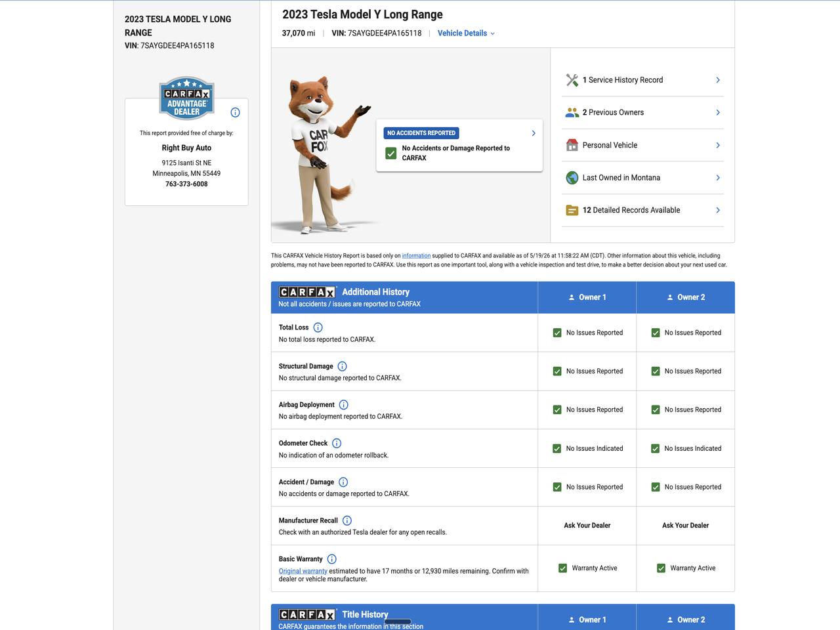
Task: Click Ask Your Dealer under Owner 1
Action: [587, 526]
